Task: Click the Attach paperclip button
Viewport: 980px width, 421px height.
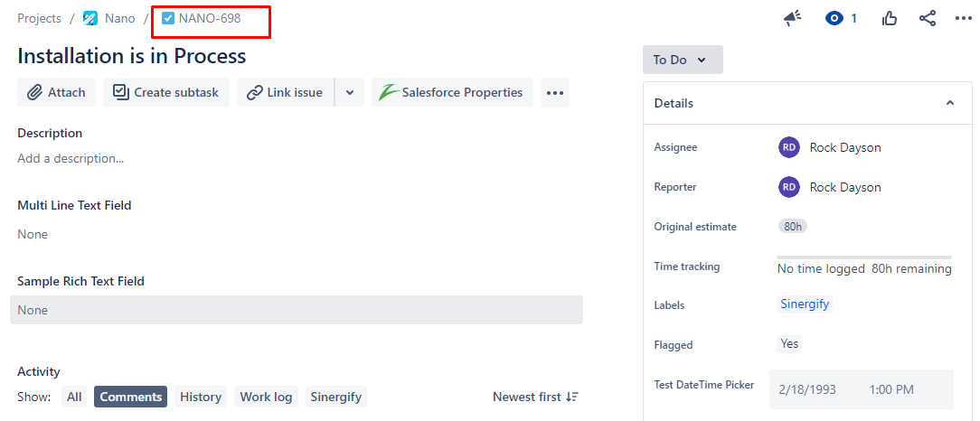Action: (56, 92)
